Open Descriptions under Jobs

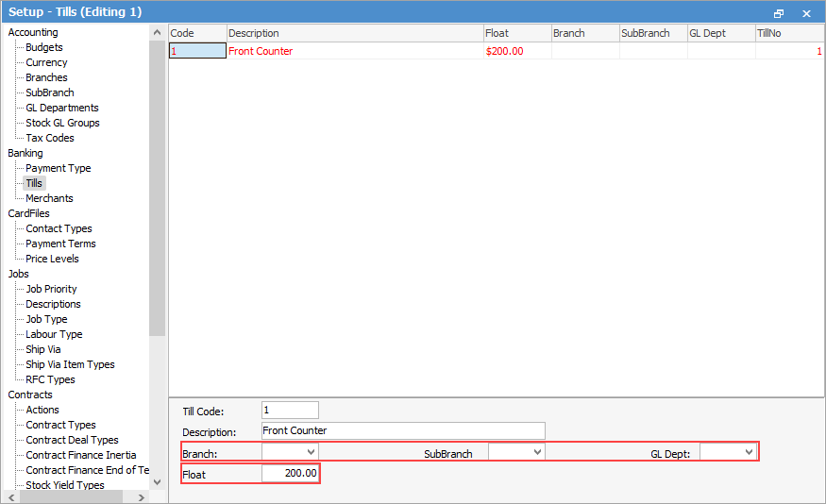[53, 305]
